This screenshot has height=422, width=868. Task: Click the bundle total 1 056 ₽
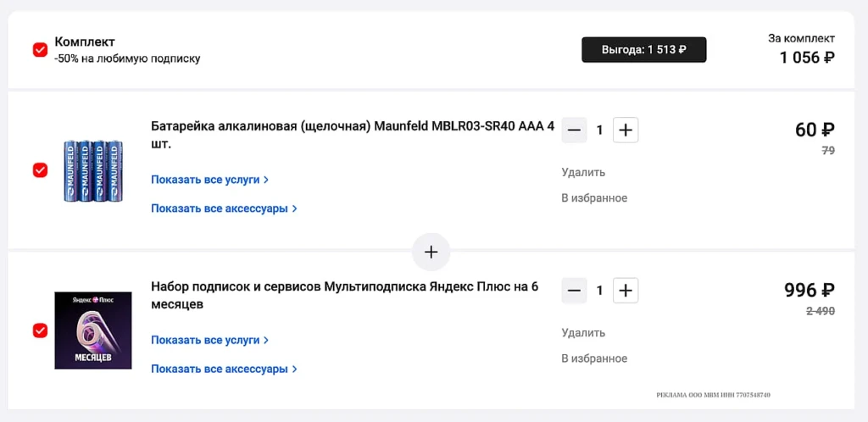pos(807,57)
